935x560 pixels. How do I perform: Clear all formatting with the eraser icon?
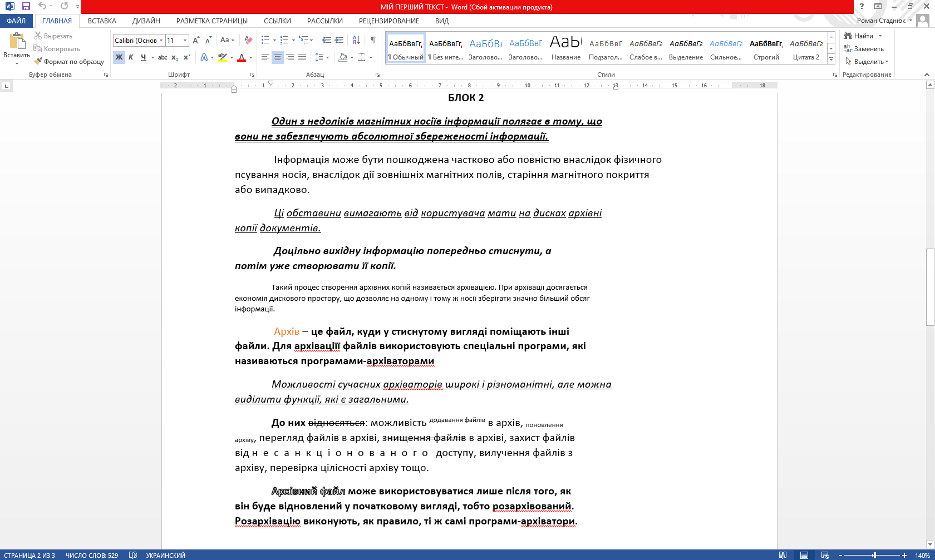[248, 40]
